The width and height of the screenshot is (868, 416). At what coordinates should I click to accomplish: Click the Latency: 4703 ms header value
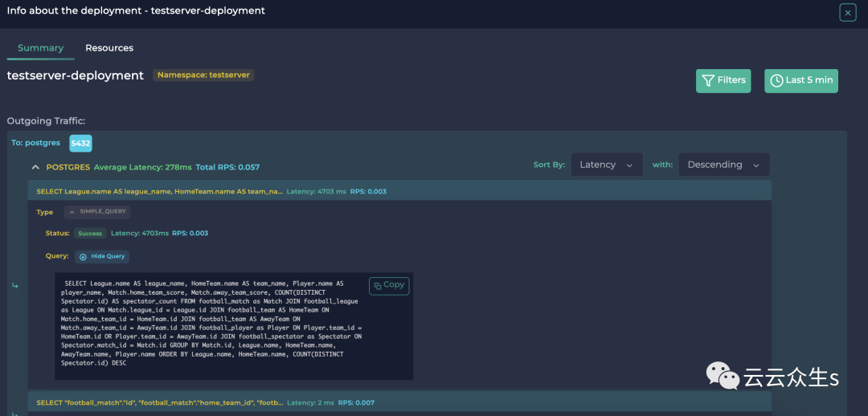[316, 191]
